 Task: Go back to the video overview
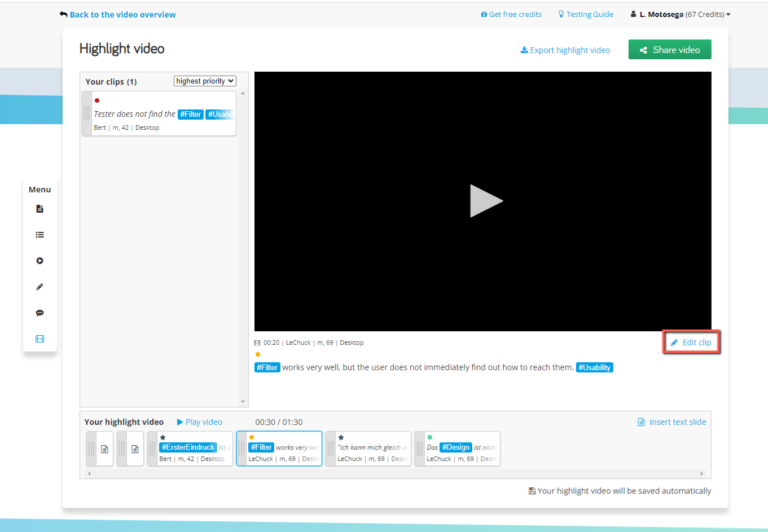(x=117, y=15)
